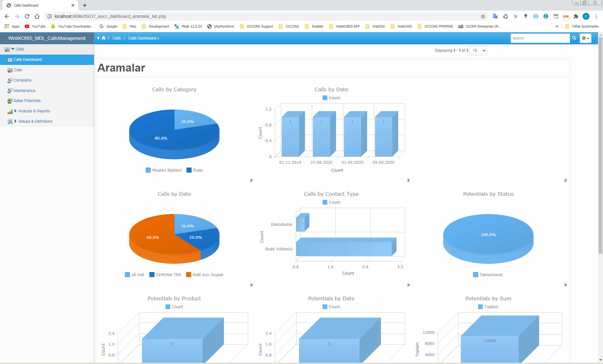This screenshot has height=364, width=603.
Task: Open the browser extensions puzzle icon
Action: tap(576, 16)
